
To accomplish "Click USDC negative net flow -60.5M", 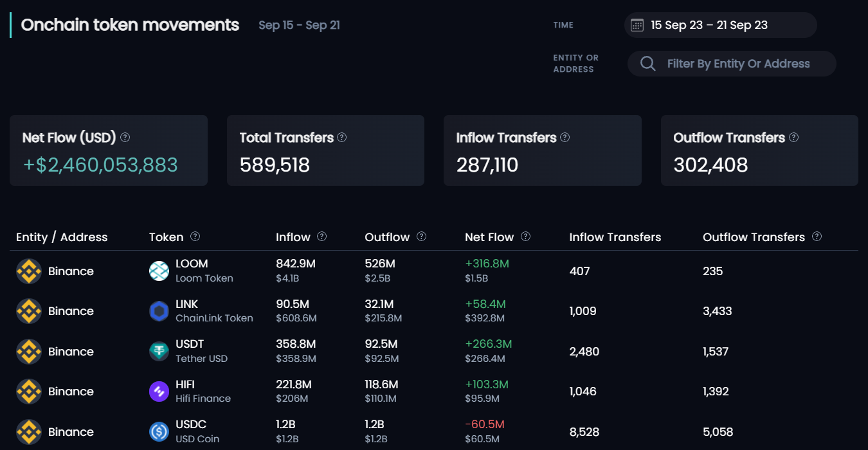I will pyautogui.click(x=485, y=424).
